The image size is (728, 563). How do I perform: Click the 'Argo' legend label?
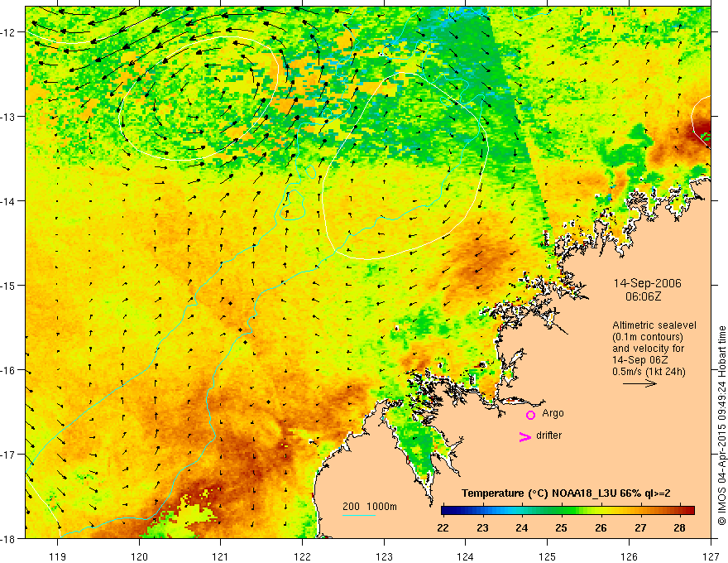pyautogui.click(x=553, y=413)
